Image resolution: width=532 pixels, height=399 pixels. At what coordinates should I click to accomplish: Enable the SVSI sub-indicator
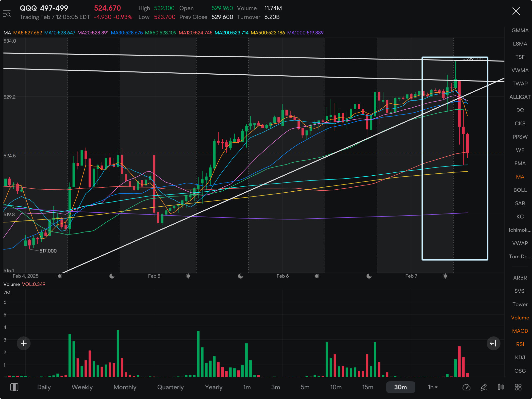tap(520, 291)
